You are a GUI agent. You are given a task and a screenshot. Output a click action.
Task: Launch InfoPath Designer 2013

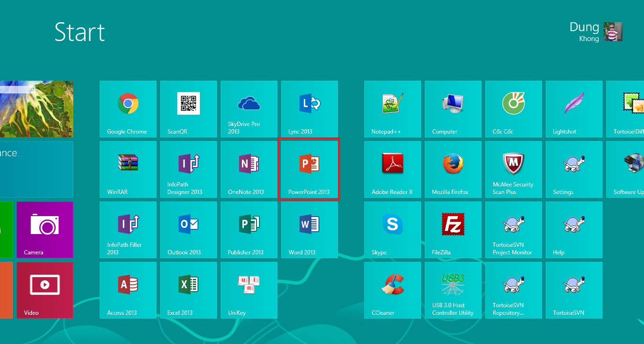189,169
